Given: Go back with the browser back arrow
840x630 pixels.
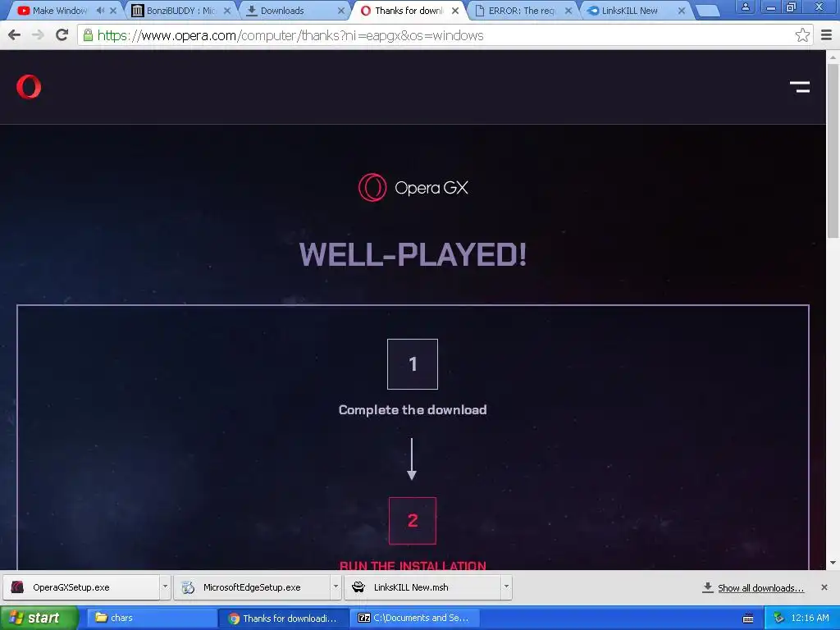Looking at the screenshot, I should point(15,35).
